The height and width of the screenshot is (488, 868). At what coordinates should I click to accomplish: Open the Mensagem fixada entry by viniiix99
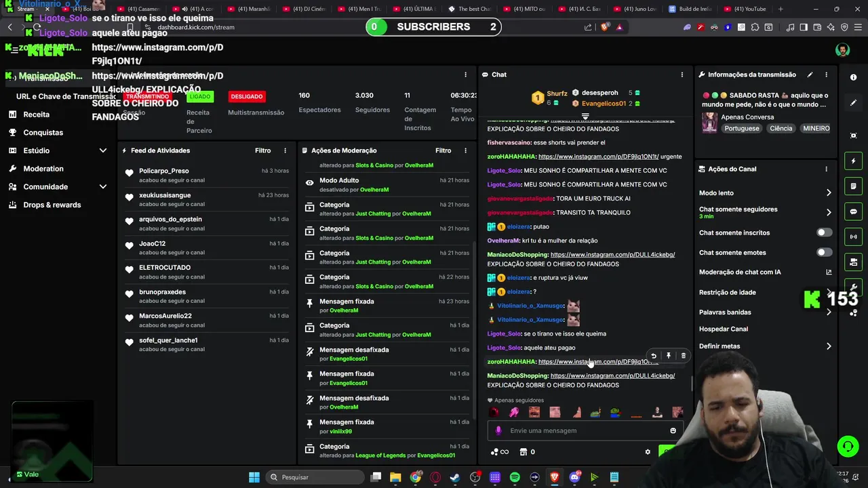pyautogui.click(x=387, y=426)
